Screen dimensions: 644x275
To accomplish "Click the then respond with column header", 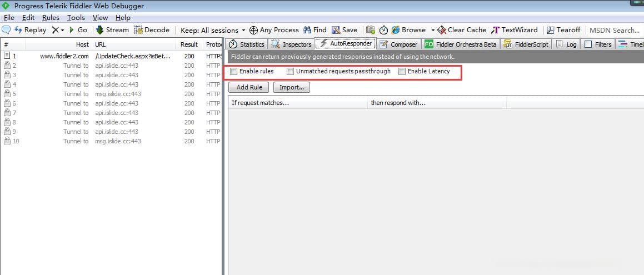I will click(x=437, y=103).
